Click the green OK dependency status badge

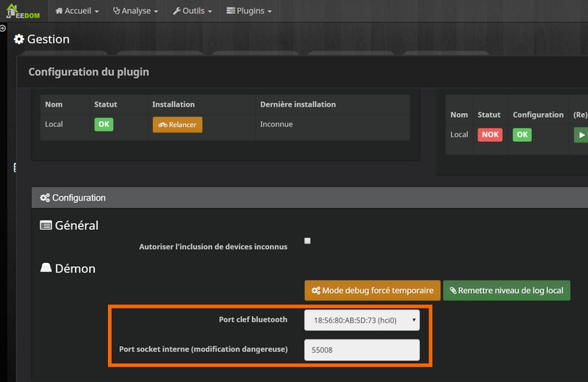[x=104, y=124]
